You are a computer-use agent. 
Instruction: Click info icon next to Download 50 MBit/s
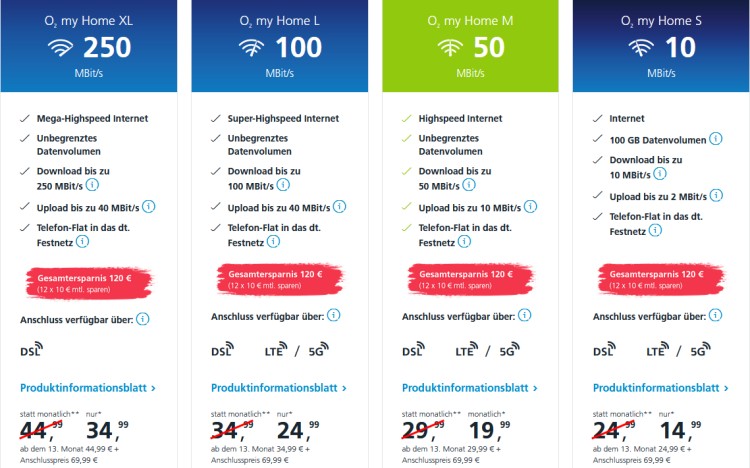(476, 185)
